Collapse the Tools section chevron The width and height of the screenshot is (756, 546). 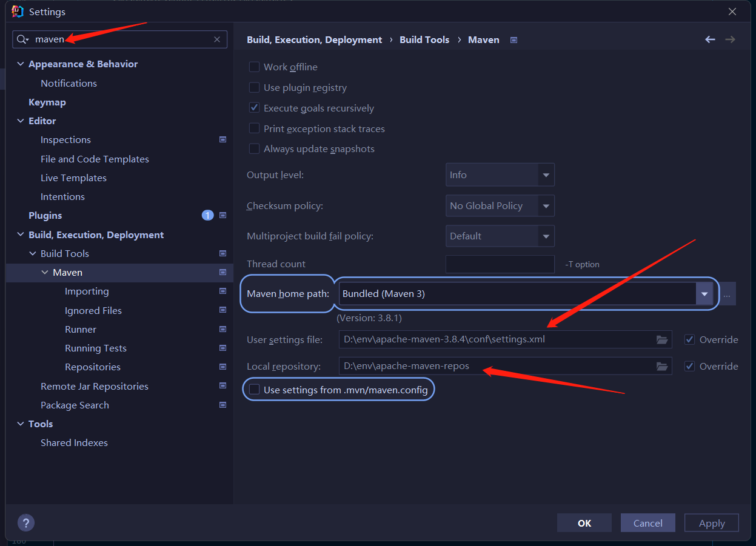[21, 424]
